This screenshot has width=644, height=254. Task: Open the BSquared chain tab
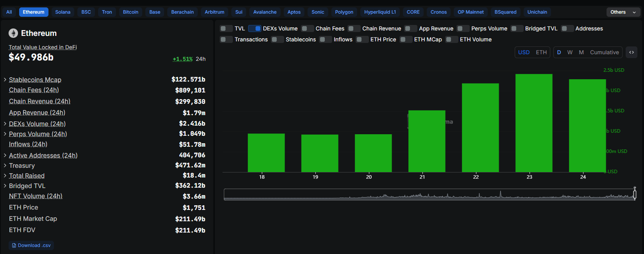(x=505, y=12)
